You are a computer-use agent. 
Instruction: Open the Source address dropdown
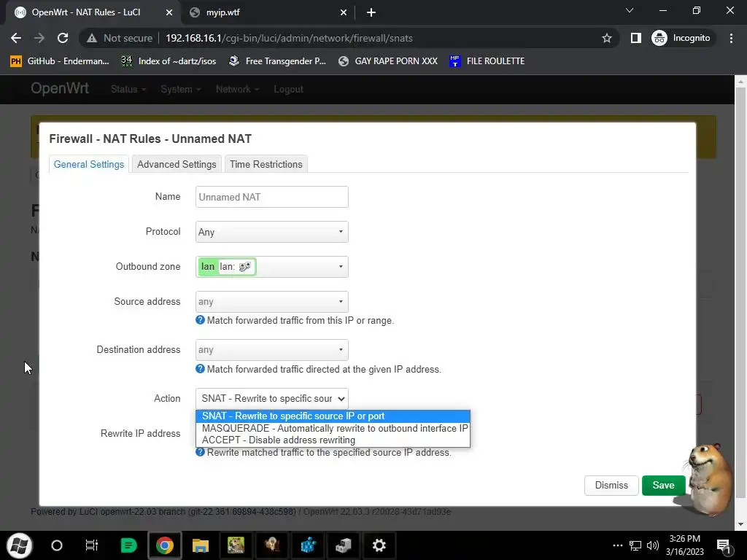[271, 301]
